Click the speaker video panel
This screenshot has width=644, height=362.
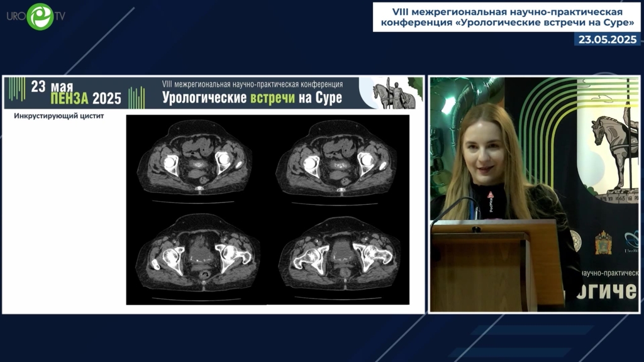pos(534,194)
